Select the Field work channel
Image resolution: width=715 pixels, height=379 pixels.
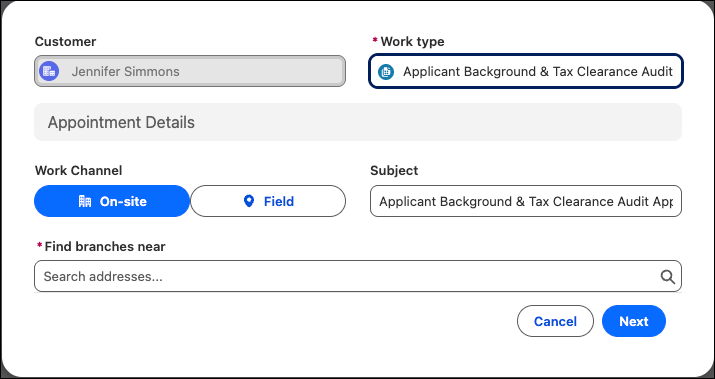[268, 201]
